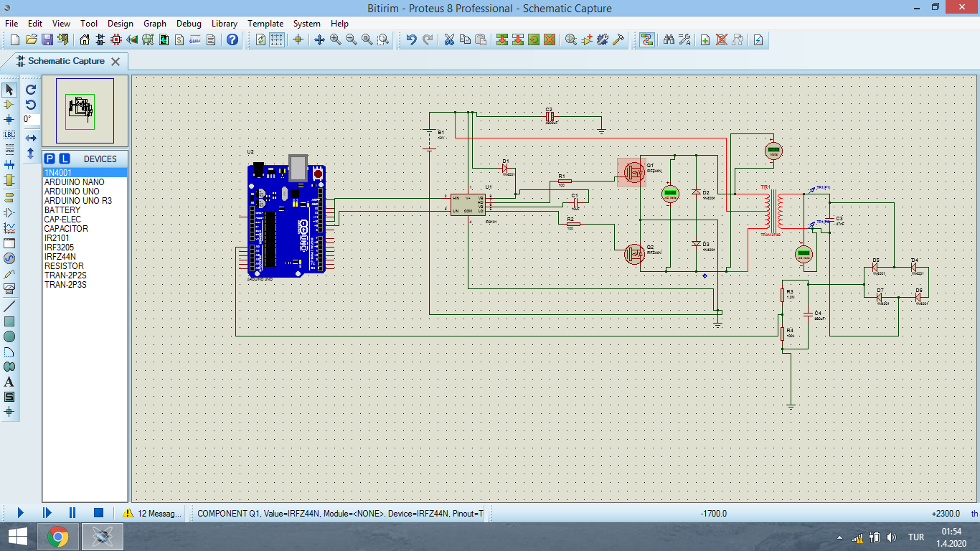This screenshot has width=980, height=551.
Task: Open PCB Layout with the red chip icon
Action: [116, 39]
